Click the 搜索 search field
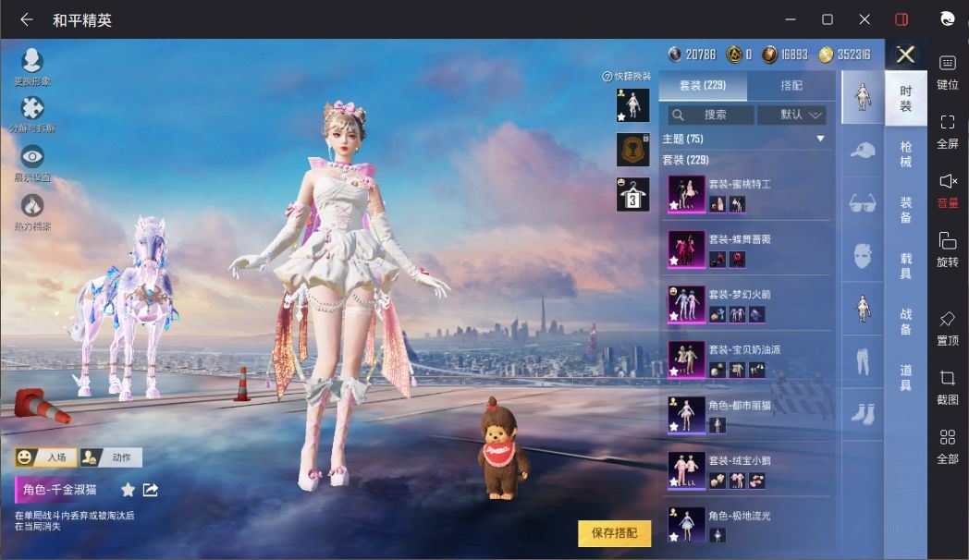969x560 pixels. (710, 115)
